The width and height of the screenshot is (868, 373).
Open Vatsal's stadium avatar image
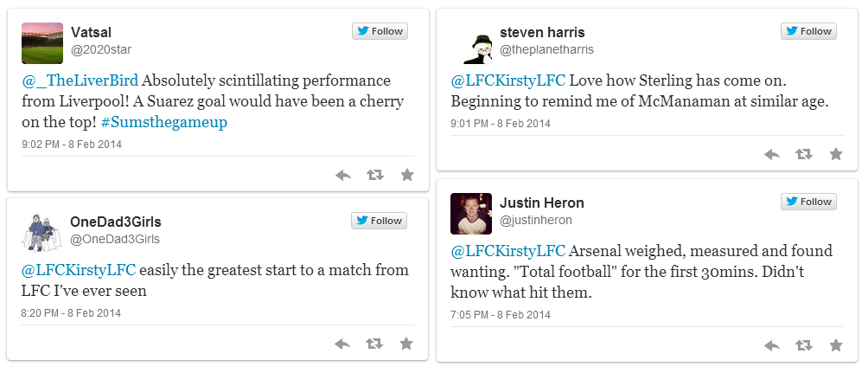(x=42, y=43)
